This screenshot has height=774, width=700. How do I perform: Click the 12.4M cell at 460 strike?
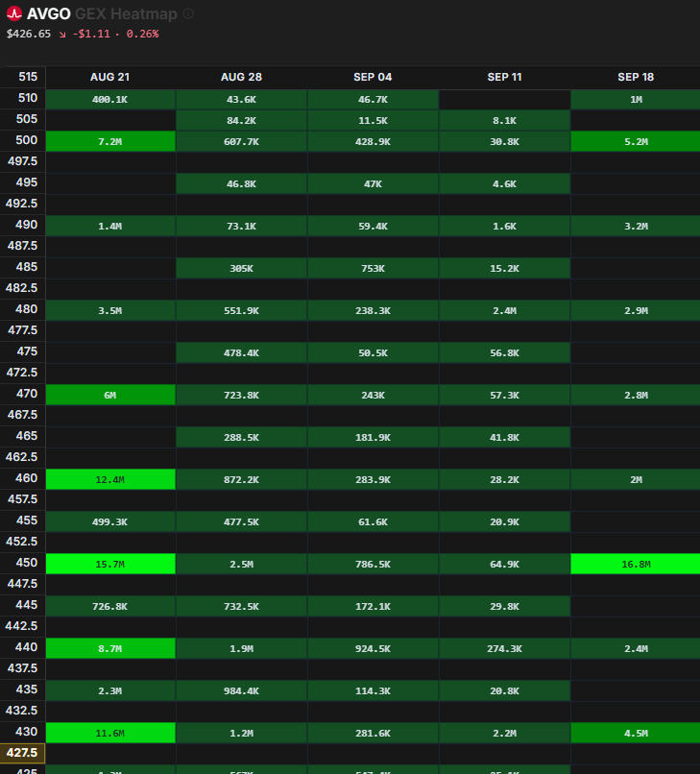click(110, 479)
